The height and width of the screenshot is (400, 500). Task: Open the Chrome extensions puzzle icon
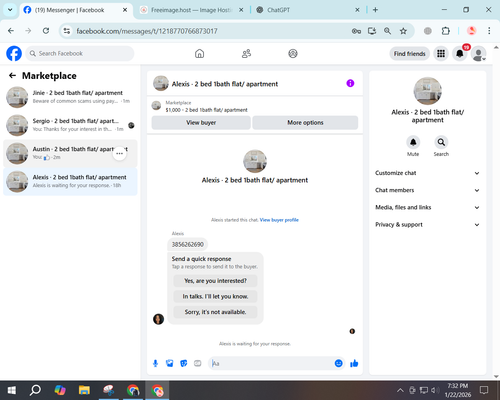(x=446, y=31)
